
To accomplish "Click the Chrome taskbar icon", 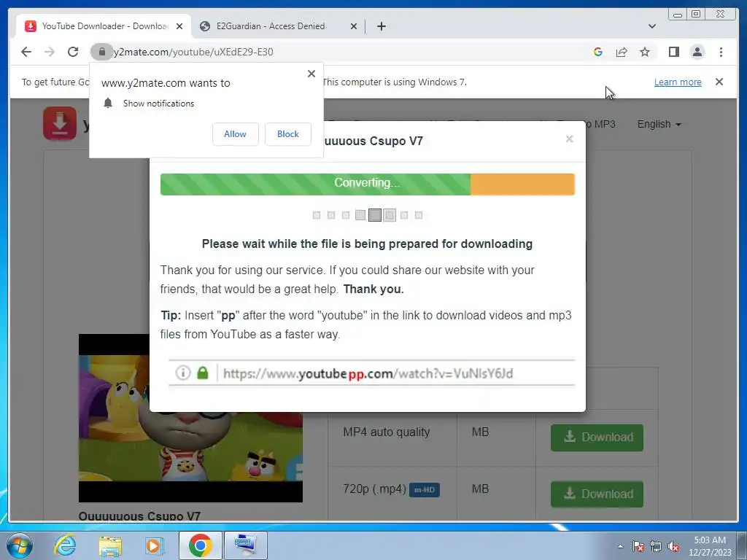I will (x=200, y=545).
